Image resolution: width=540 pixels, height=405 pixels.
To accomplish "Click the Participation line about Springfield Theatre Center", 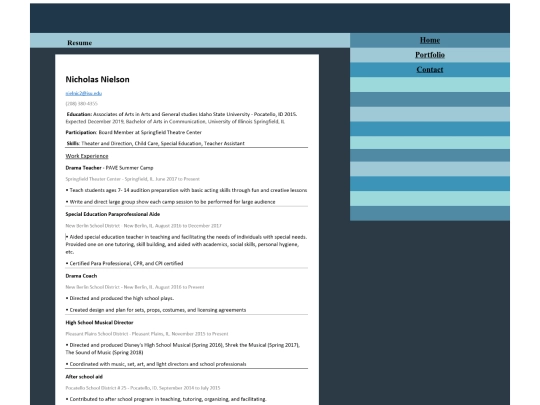I will tap(134, 132).
